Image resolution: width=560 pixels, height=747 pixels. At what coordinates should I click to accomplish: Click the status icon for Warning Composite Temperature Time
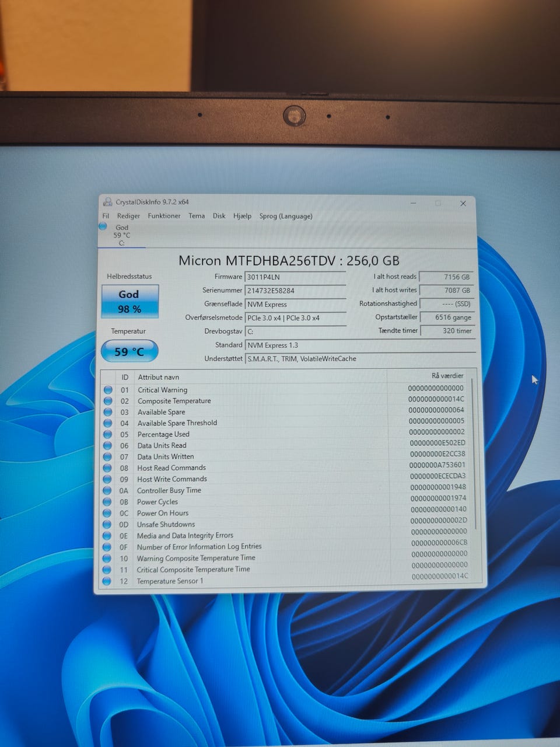tap(106, 558)
